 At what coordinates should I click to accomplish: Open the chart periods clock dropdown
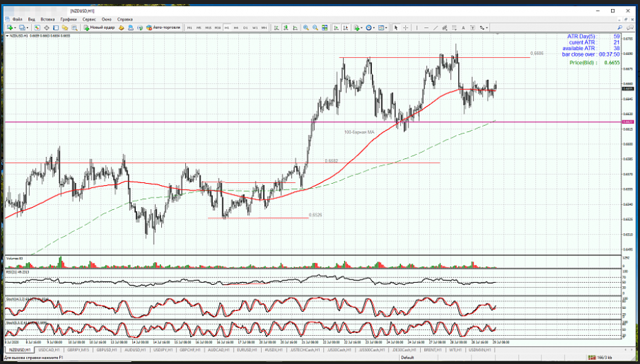375,28
